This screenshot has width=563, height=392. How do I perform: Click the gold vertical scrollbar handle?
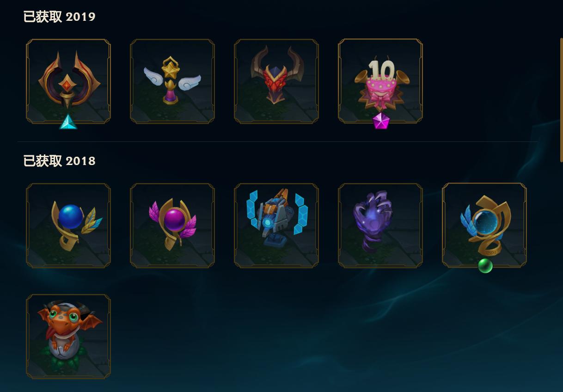click(561, 100)
